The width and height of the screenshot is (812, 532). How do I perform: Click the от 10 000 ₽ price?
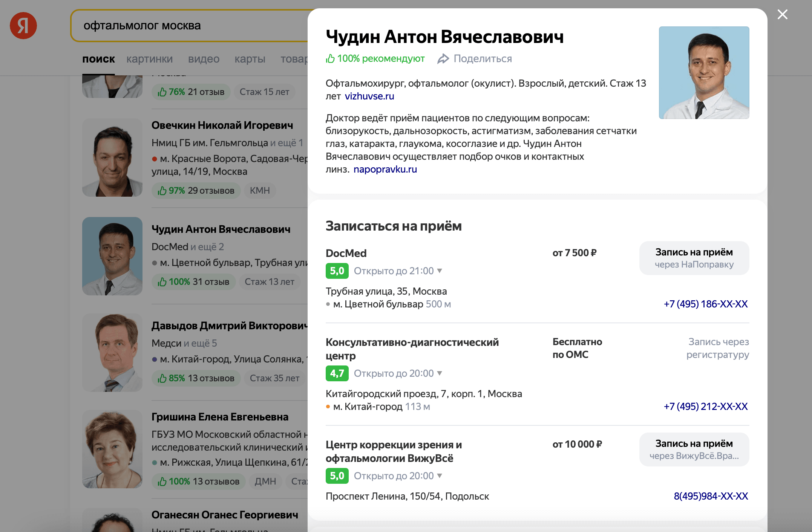point(577,444)
